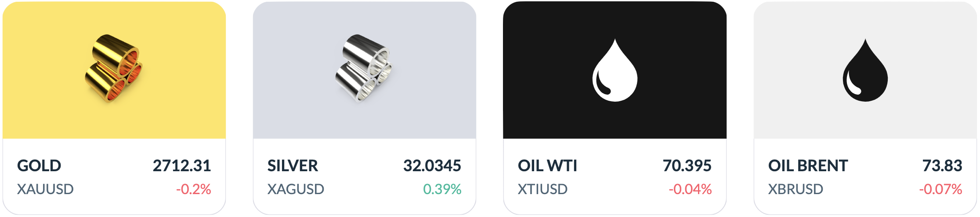Click WTI's -0.04% change value
The width and height of the screenshot is (980, 217).
[x=690, y=189]
